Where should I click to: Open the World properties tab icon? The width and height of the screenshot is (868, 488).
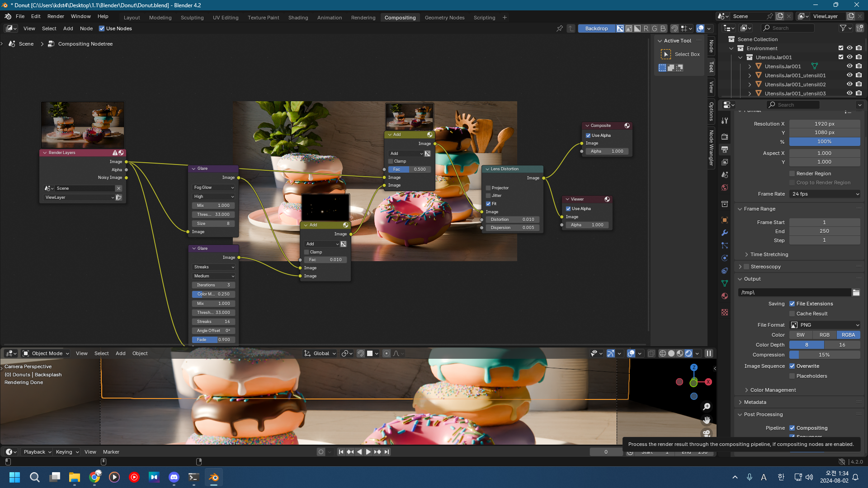click(x=725, y=187)
